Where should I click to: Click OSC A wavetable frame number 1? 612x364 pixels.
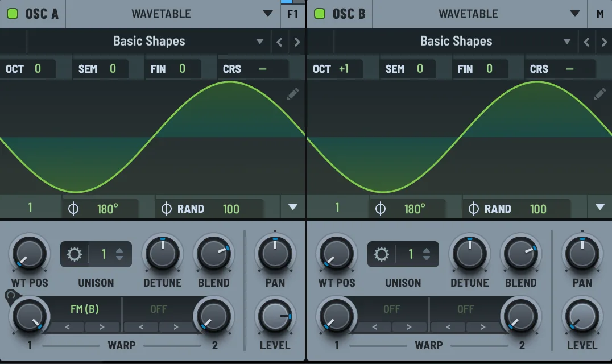[x=30, y=208]
